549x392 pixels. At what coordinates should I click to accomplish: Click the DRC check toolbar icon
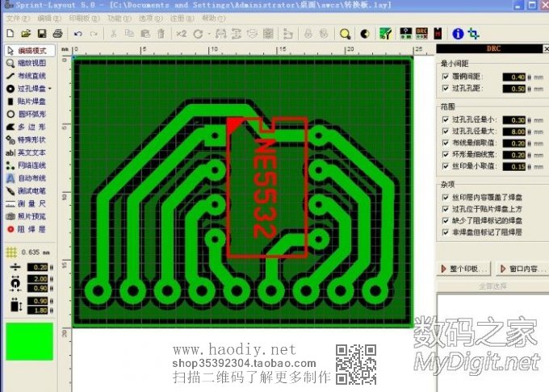pyautogui.click(x=421, y=34)
